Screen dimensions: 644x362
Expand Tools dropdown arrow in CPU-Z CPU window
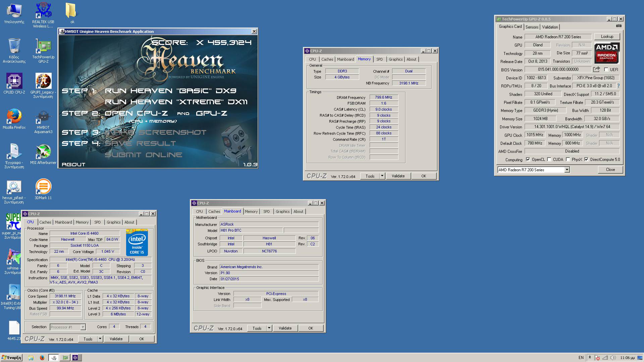click(100, 339)
